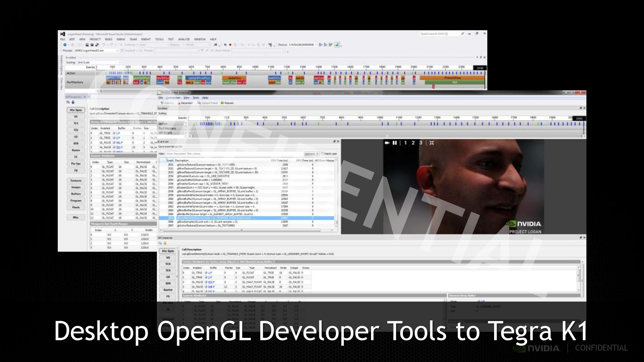Select event 2054 glDisable GL_LINE_SMOOTH row
This screenshot has width=644, height=362.
click(246, 176)
